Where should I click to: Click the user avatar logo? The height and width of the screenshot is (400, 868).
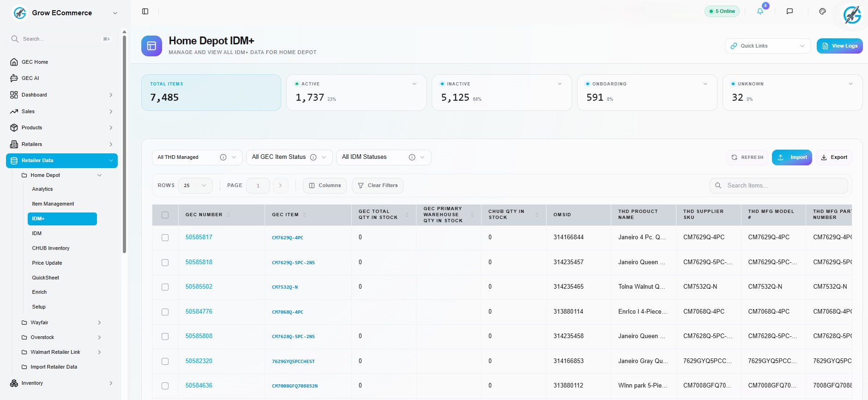point(852,15)
